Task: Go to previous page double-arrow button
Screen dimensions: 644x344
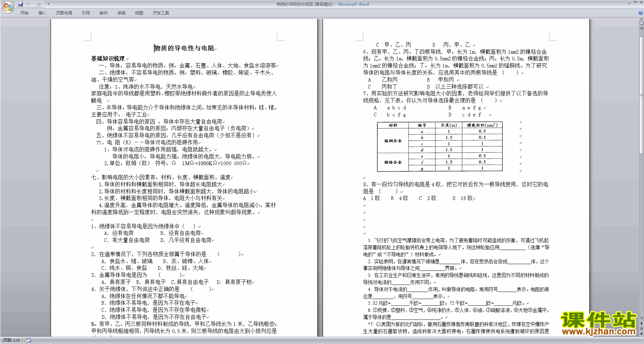Action: 642,323
